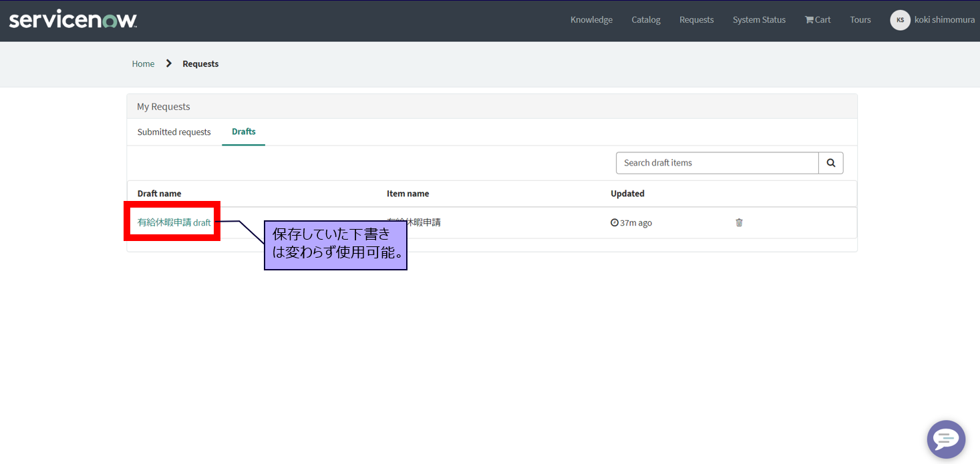Click the search magnifier button

[831, 163]
